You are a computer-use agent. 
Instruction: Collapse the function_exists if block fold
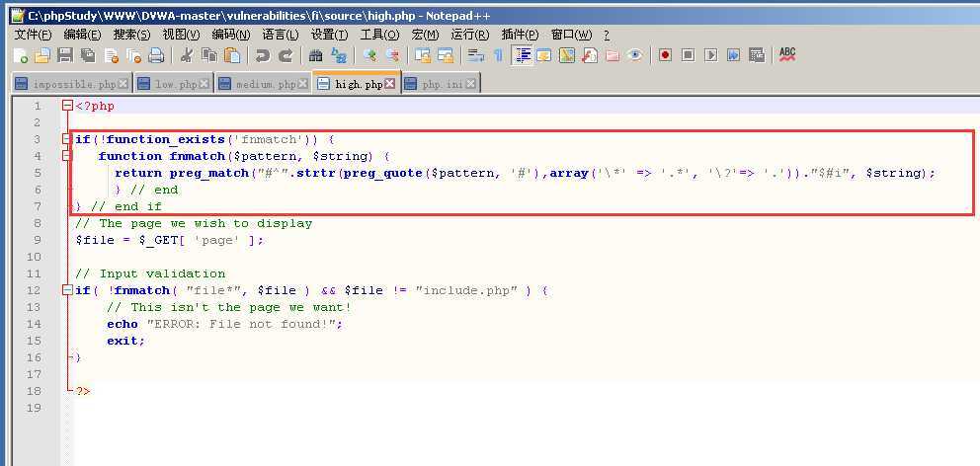[x=67, y=139]
